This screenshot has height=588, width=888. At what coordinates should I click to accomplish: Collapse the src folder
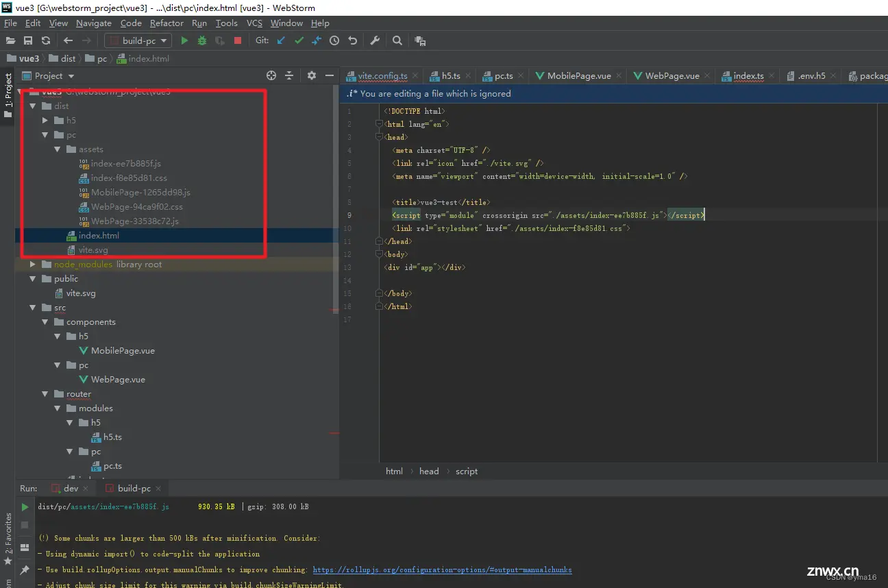point(32,308)
